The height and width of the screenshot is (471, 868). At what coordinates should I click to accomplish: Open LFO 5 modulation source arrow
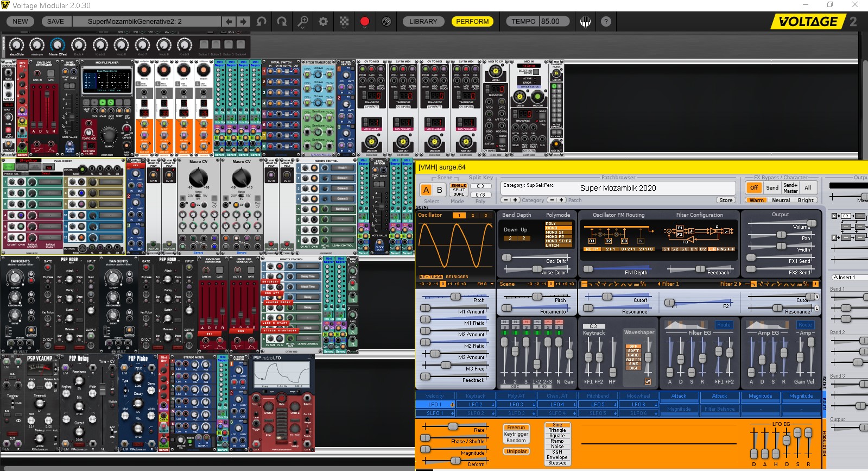point(615,405)
